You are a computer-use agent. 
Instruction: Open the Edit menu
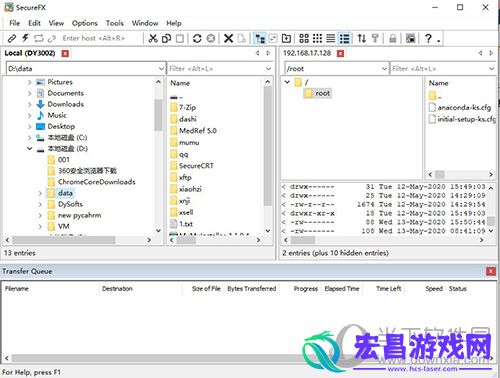pyautogui.click(x=34, y=23)
